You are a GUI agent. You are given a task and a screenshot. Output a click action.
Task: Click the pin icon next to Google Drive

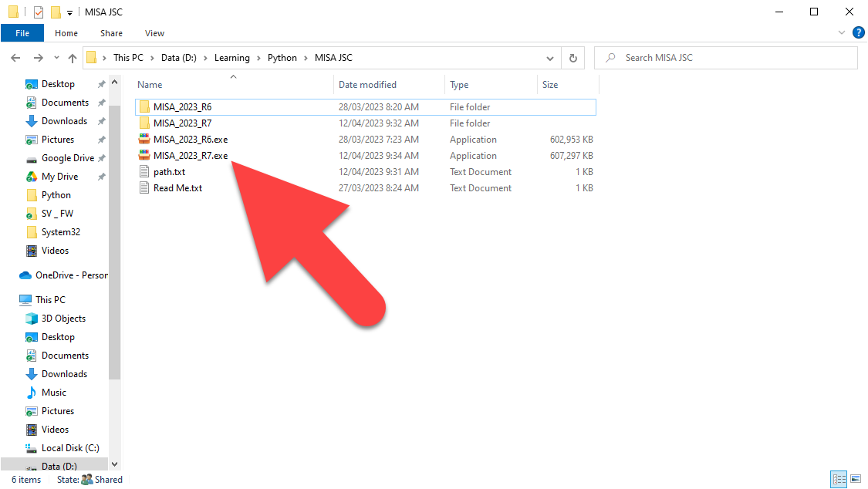coord(101,158)
